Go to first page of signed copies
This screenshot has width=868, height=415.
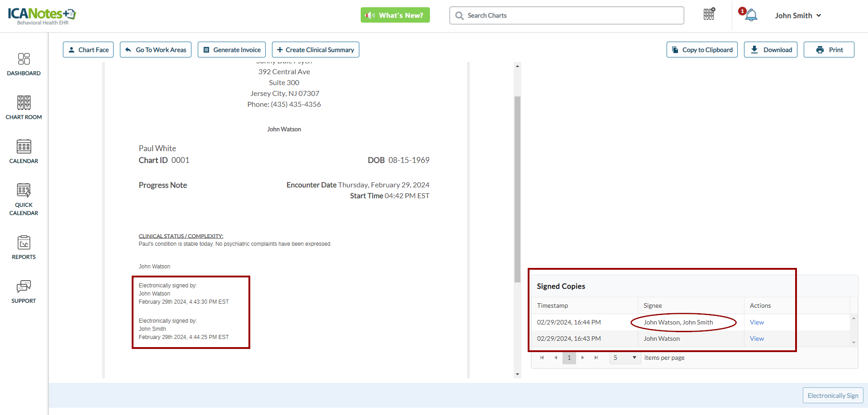pyautogui.click(x=542, y=358)
